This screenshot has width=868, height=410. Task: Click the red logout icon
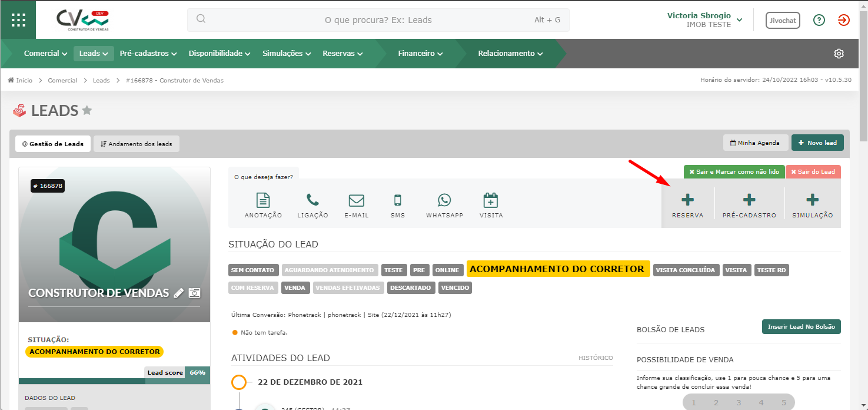844,20
